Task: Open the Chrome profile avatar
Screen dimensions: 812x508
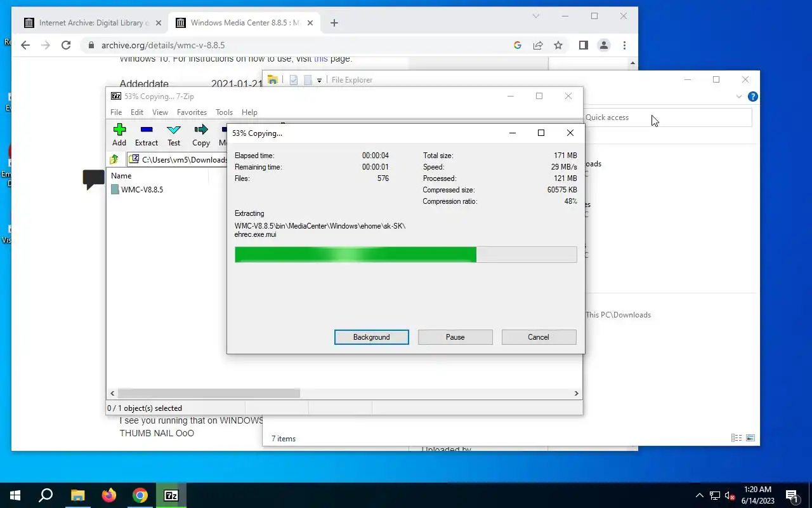Action: tap(604, 45)
